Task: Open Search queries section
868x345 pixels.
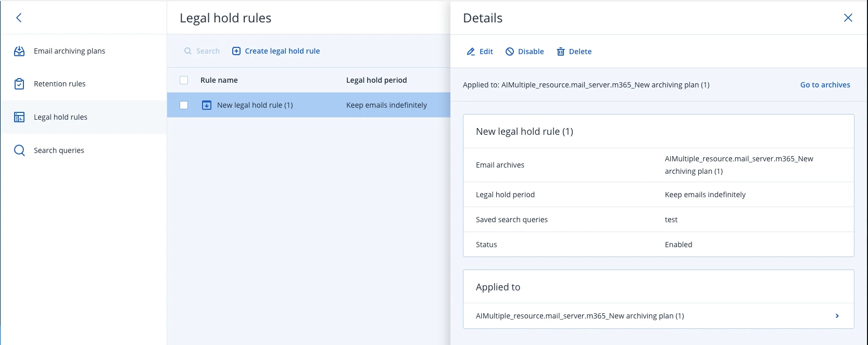Action: (59, 150)
